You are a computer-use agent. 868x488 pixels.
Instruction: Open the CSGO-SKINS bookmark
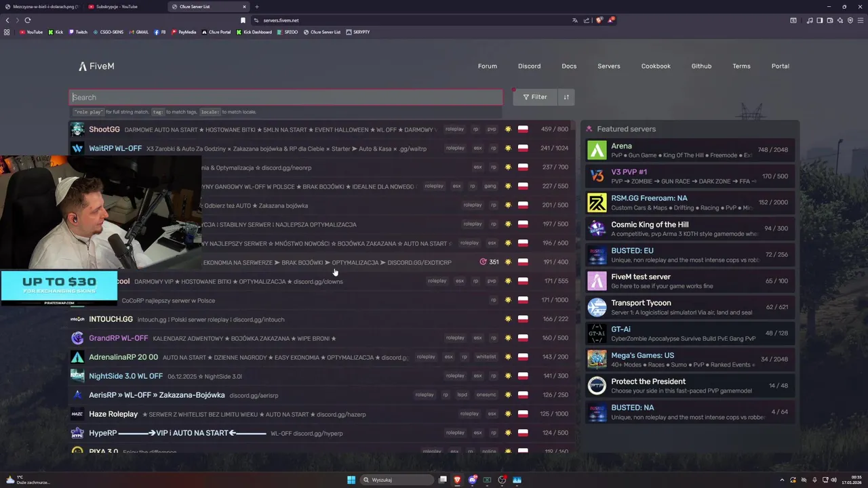[x=108, y=32]
